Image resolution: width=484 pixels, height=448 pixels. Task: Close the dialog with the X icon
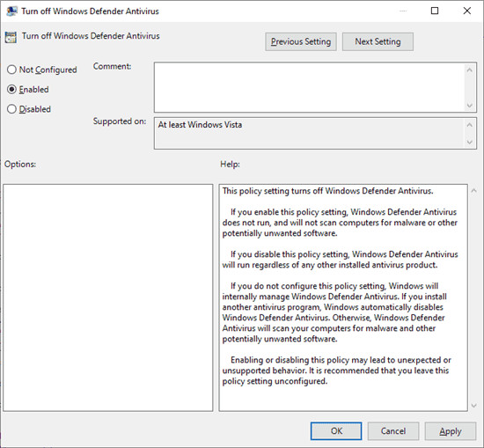(467, 11)
